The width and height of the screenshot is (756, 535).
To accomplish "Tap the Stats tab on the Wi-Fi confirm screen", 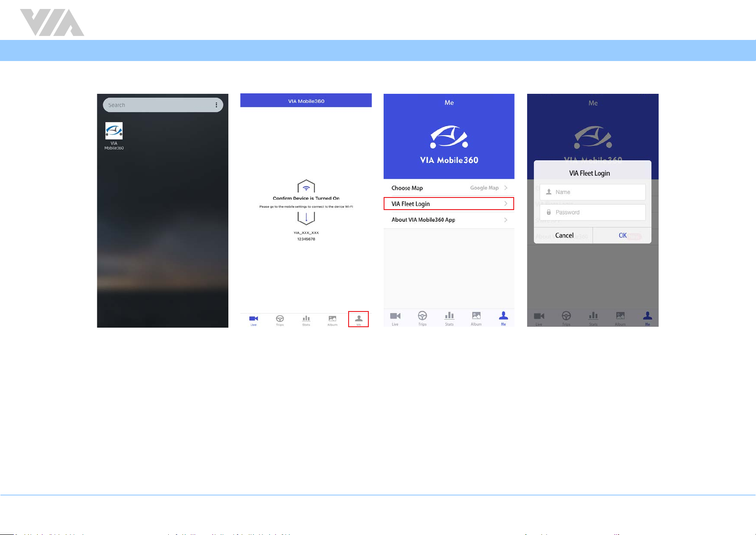I will [x=306, y=320].
